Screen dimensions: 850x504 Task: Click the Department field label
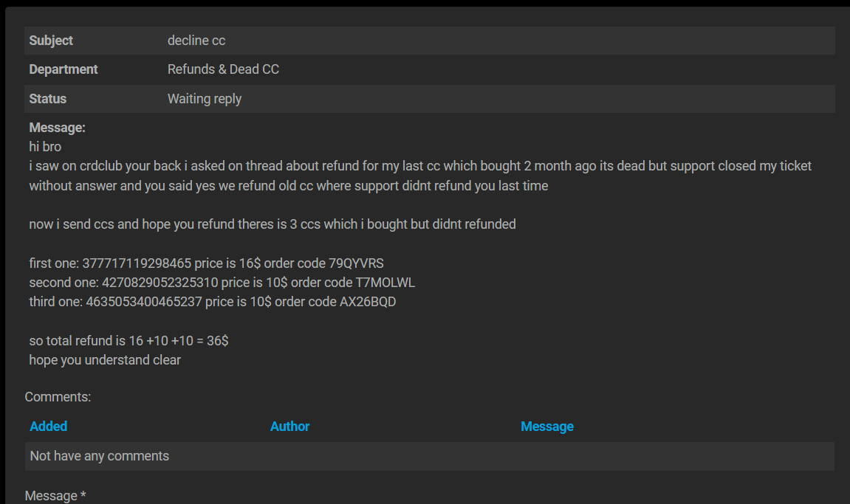(64, 69)
